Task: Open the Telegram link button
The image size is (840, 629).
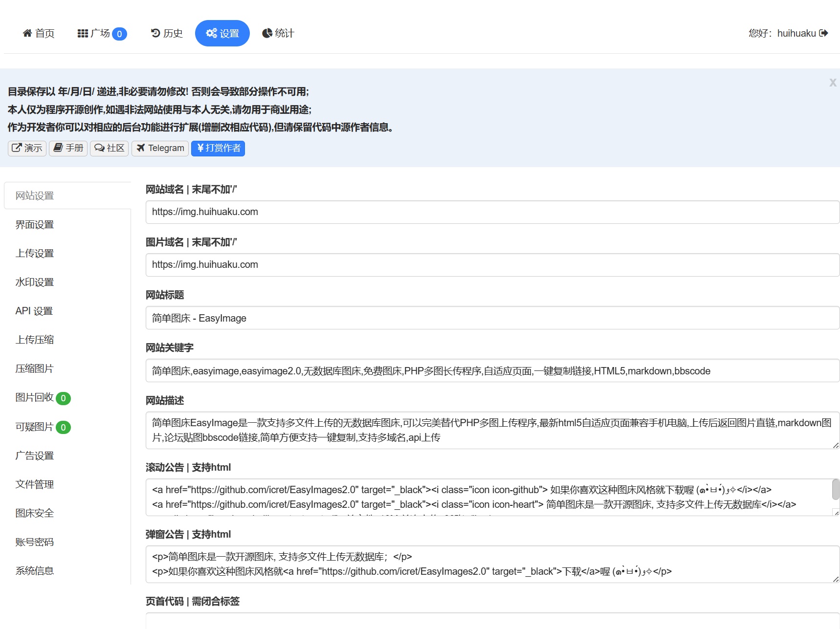Action: pos(160,148)
